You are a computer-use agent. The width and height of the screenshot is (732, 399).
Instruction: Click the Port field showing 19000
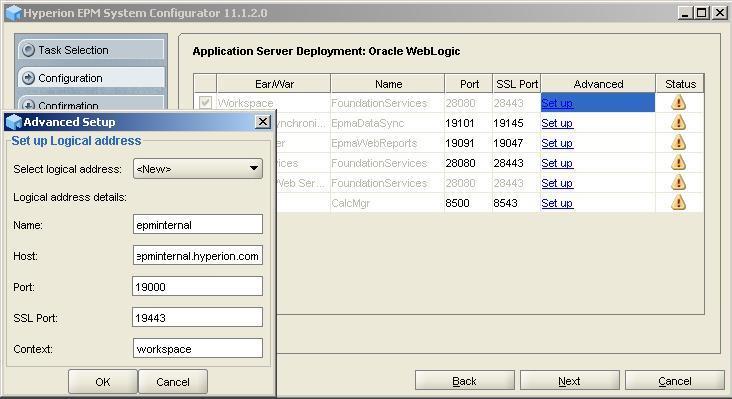pyautogui.click(x=198, y=287)
